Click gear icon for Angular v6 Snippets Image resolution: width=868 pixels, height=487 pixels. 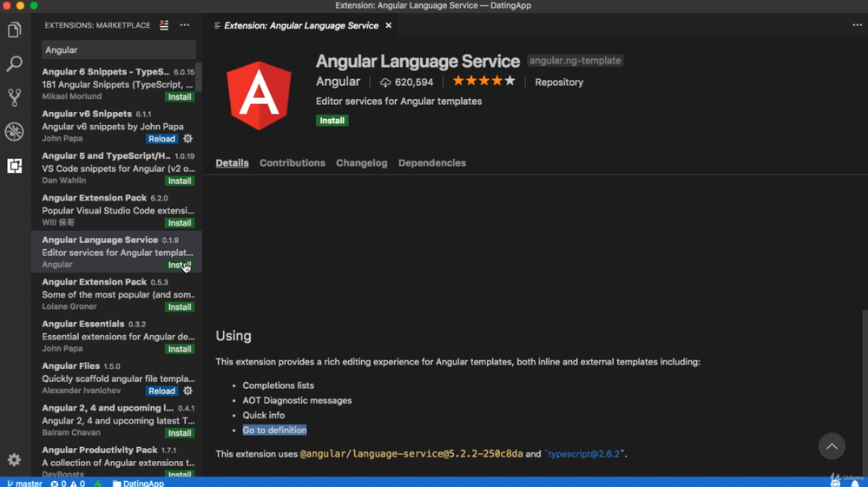click(x=187, y=139)
